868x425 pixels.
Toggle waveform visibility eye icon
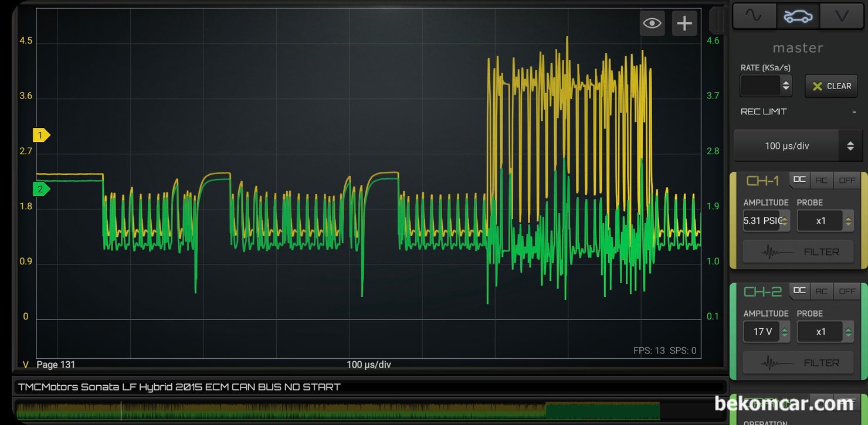(652, 23)
